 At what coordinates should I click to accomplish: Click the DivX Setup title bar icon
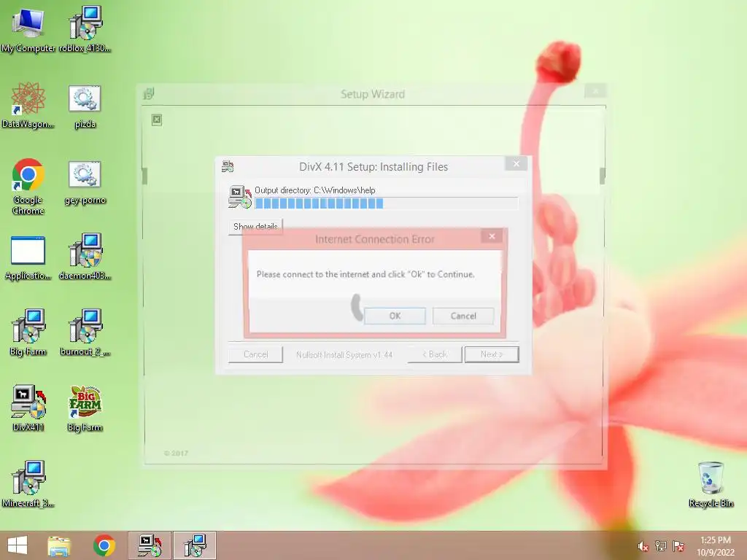click(228, 167)
